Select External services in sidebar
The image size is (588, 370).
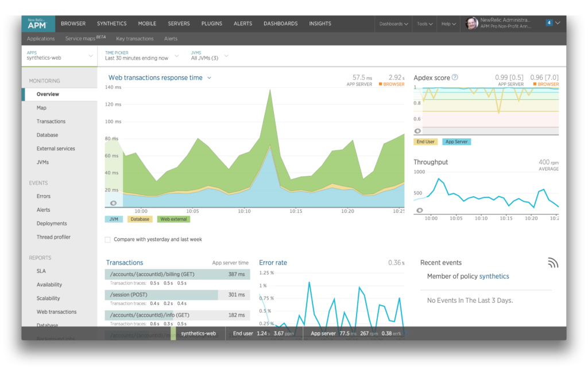(56, 149)
